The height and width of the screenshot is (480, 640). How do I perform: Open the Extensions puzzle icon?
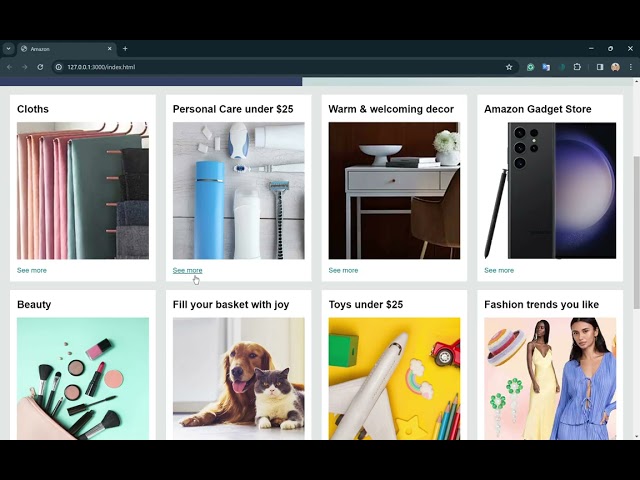click(577, 67)
